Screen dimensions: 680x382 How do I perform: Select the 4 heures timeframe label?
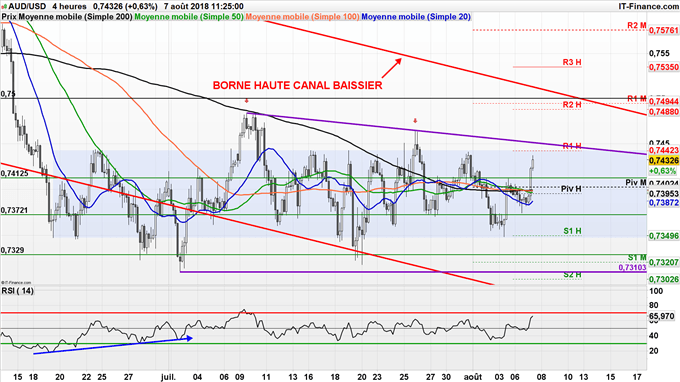click(69, 6)
